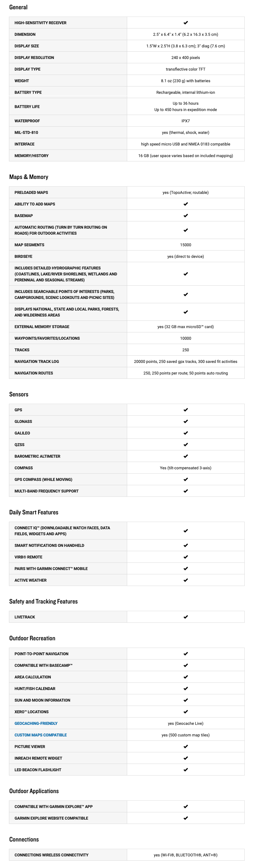Click the checkmark for Multi-Band Frequency Support

pyautogui.click(x=185, y=491)
